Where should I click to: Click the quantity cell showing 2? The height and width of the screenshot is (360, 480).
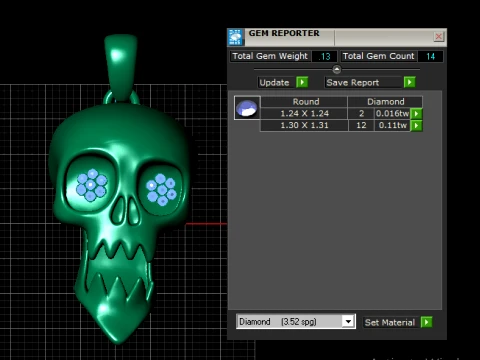point(361,114)
